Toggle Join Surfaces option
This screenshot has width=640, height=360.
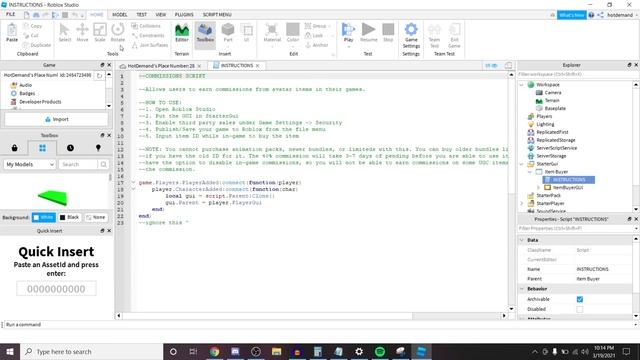point(149,45)
